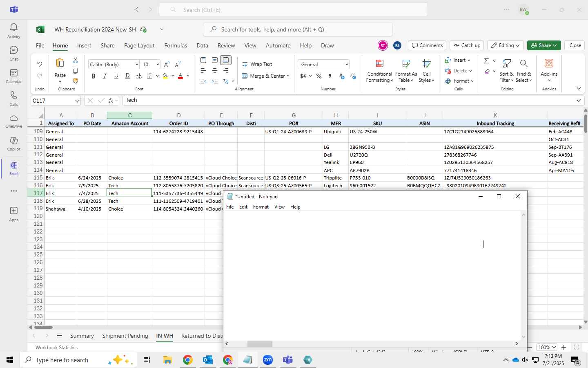Click the Catch up button
The height and width of the screenshot is (368, 588).
tap(467, 45)
